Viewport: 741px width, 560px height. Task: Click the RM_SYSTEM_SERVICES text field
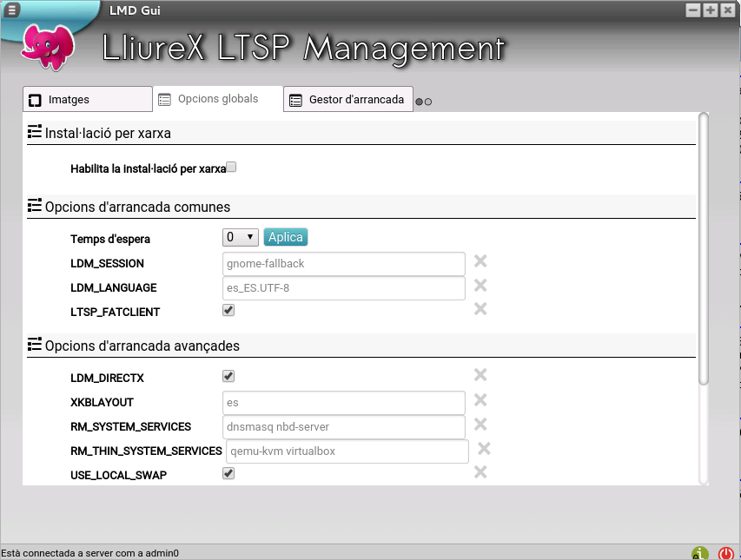pos(344,427)
